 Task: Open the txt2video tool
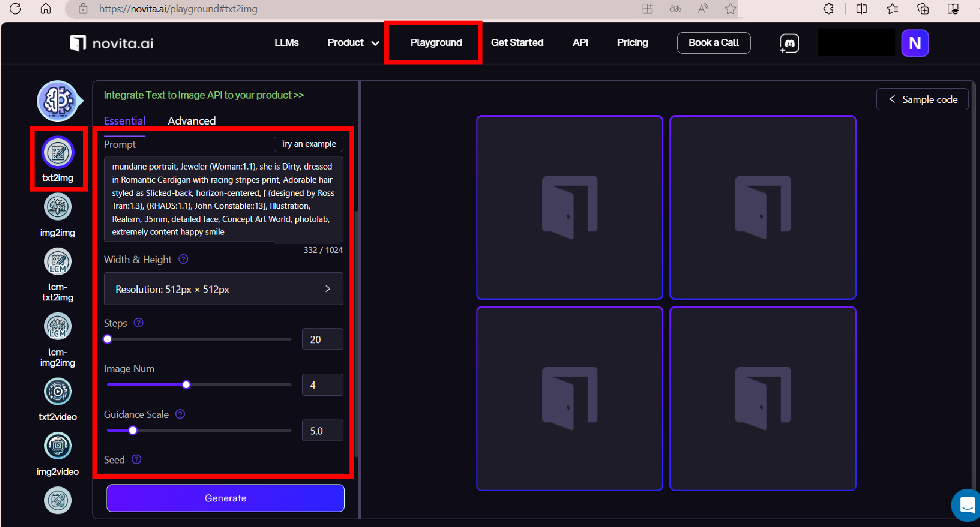click(58, 392)
